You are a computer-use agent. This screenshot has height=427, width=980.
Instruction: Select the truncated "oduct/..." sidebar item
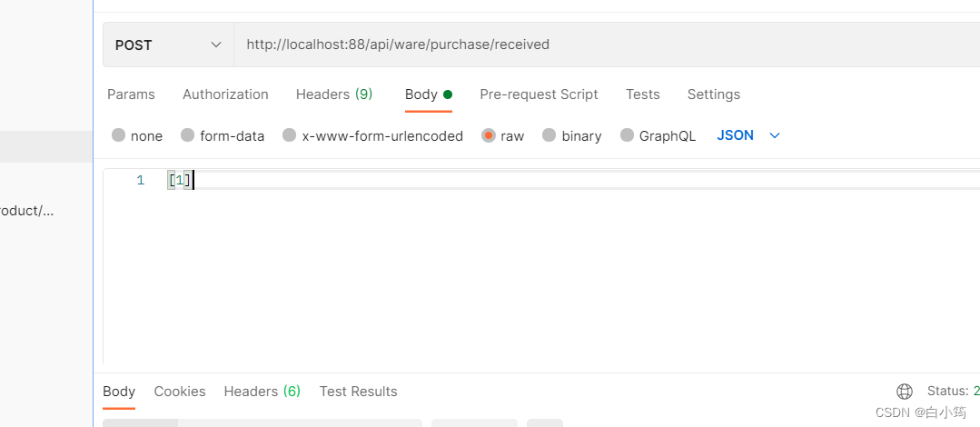click(x=27, y=211)
